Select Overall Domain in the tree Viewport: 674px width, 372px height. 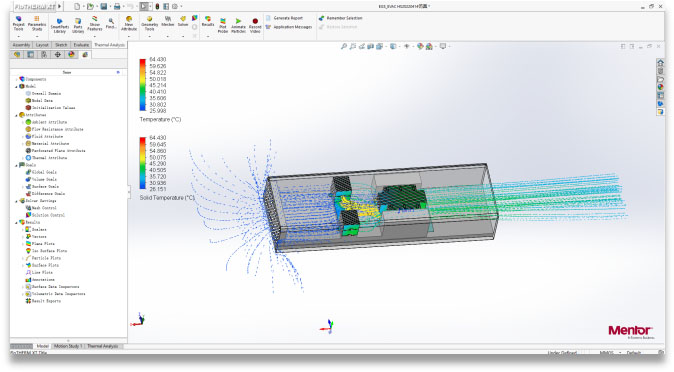[x=43, y=93]
